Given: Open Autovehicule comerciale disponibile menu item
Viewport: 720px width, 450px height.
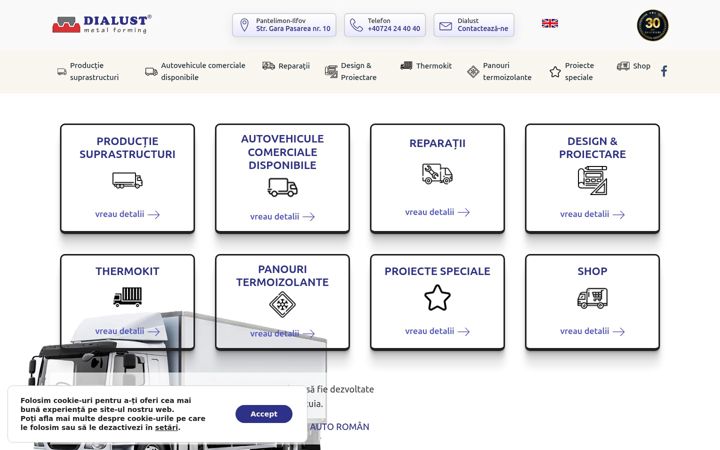Looking at the screenshot, I should [x=203, y=71].
